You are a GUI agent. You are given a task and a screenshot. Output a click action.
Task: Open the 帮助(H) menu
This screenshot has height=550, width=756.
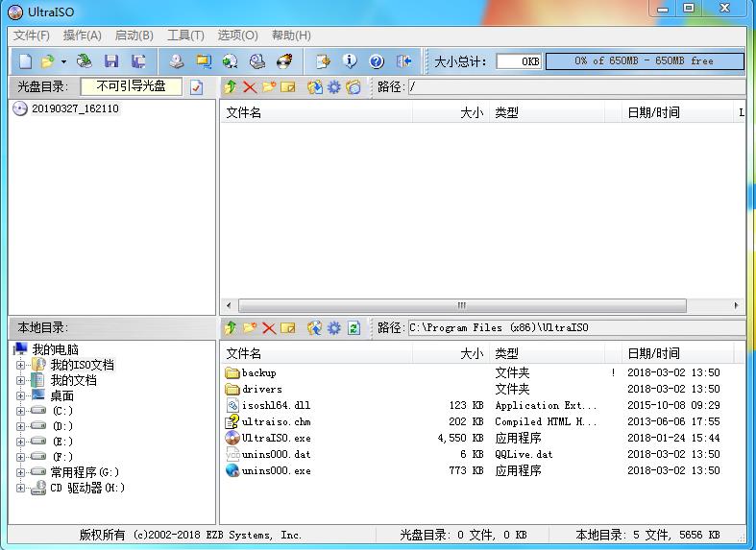pos(291,36)
